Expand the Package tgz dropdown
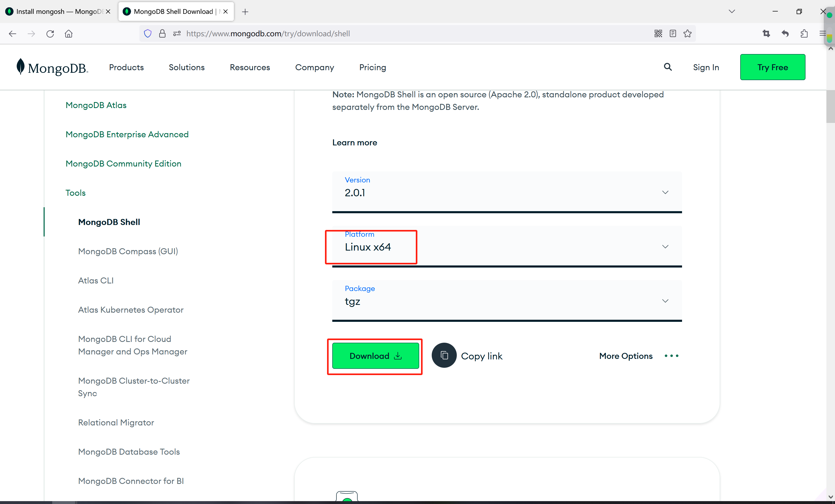Screen dimensions: 835x504 pyautogui.click(x=507, y=301)
